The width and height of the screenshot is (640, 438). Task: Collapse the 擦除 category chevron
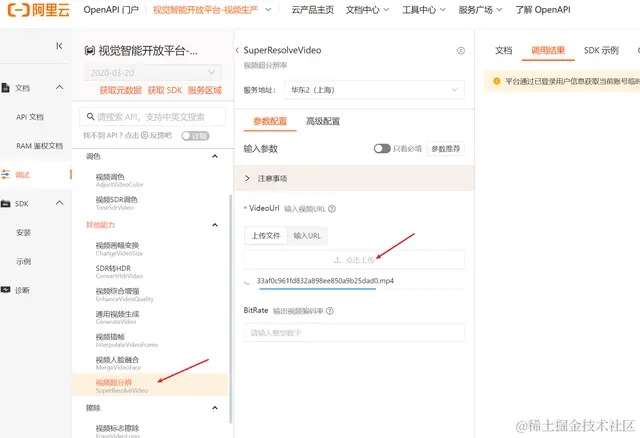click(215, 408)
